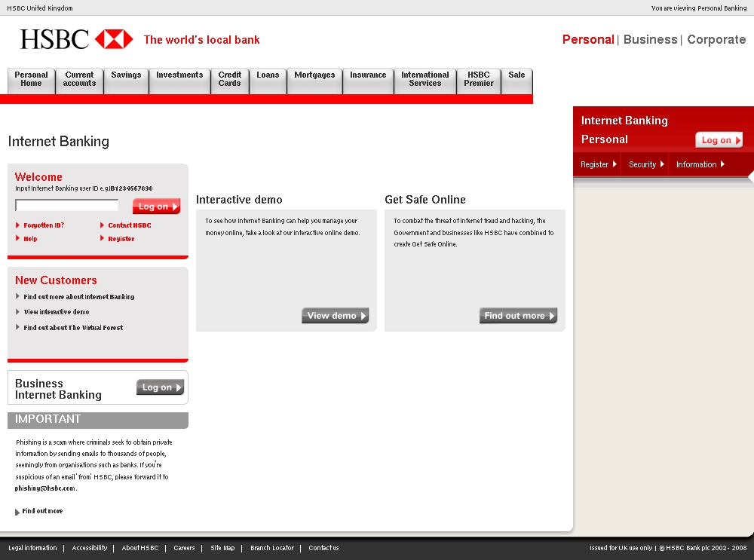
Task: Switch to Business banking in header
Action: tap(650, 39)
